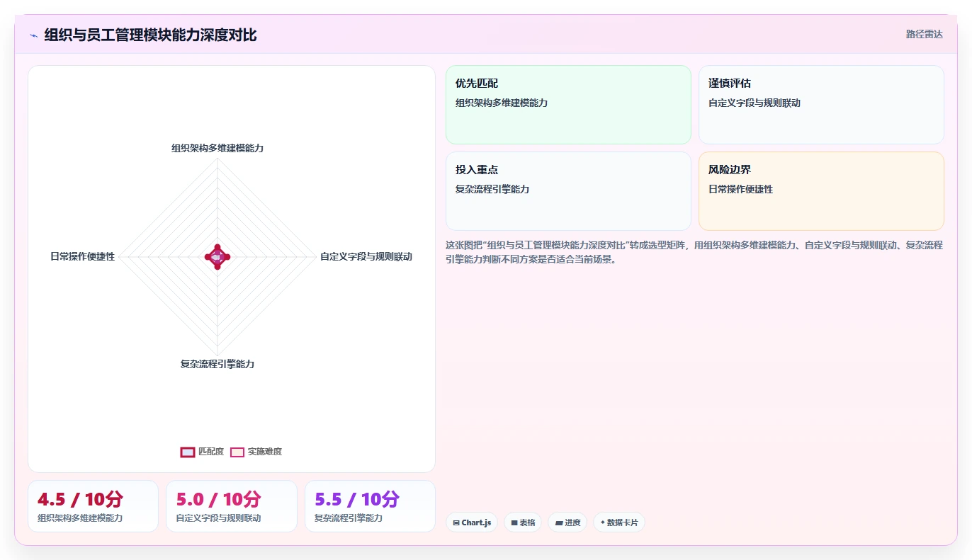
Task: Open the 风险边界 card
Action: (x=821, y=191)
